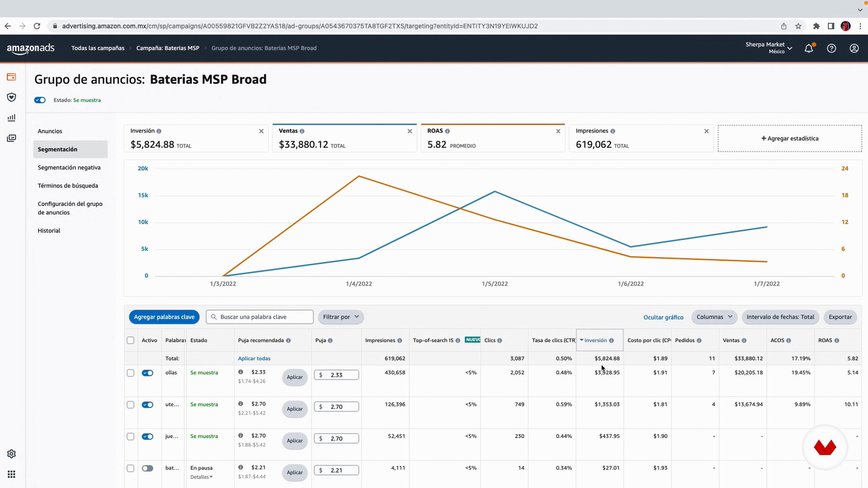Open the help question mark icon
Image resolution: width=868 pixels, height=488 pixels.
coord(831,49)
